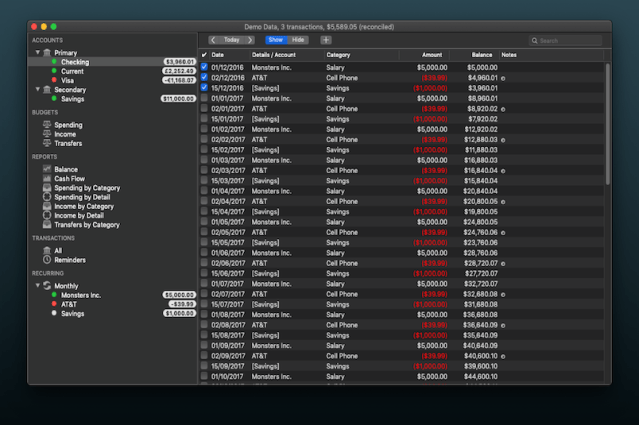Select the Current account

pyautogui.click(x=112, y=71)
